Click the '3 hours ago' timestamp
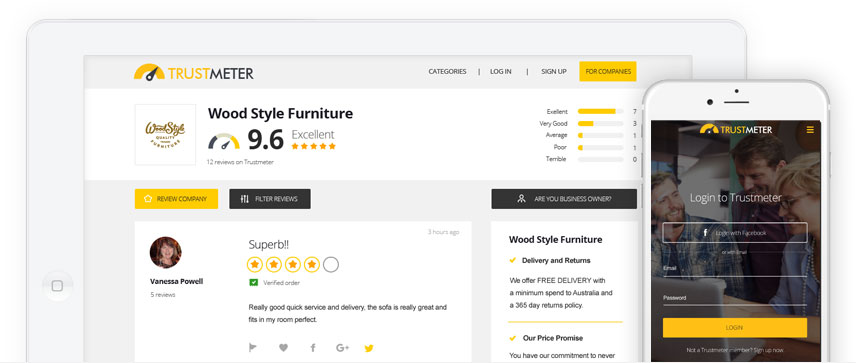Screen dimensions: 856x363 coord(443,232)
